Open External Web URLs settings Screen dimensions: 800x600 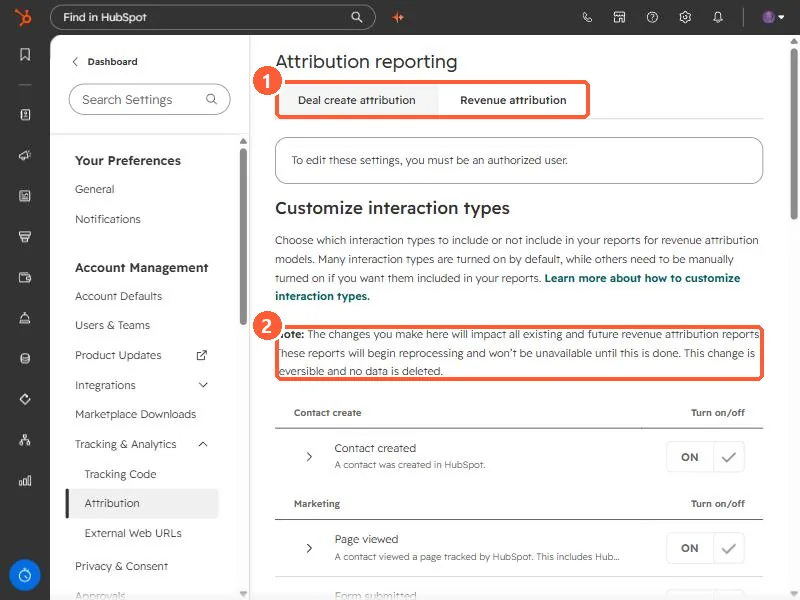pyautogui.click(x=133, y=533)
